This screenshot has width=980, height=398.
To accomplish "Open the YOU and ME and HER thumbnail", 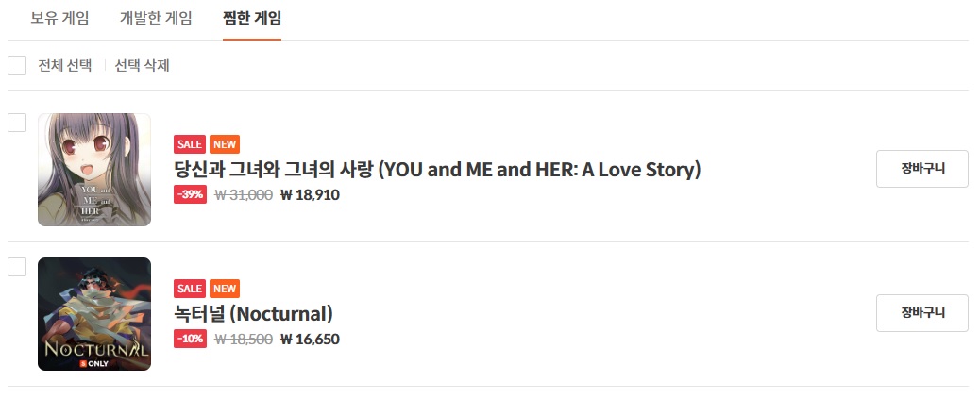I will 94,170.
